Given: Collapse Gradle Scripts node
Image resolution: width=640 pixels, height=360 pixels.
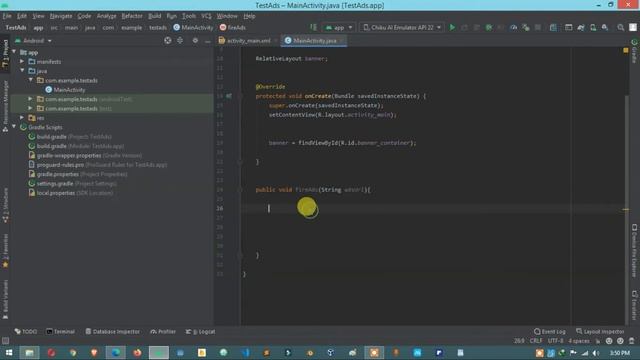Looking at the screenshot, I should click(15, 127).
